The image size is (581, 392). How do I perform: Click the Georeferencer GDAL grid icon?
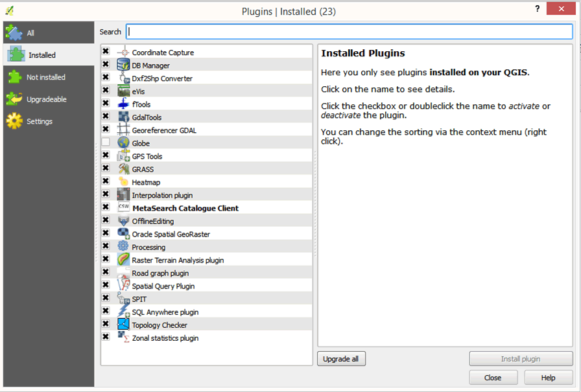123,130
